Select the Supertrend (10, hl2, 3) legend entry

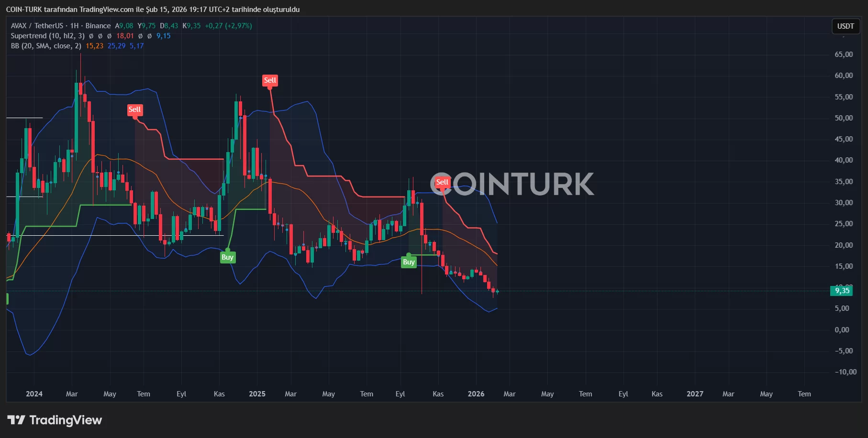click(x=48, y=36)
